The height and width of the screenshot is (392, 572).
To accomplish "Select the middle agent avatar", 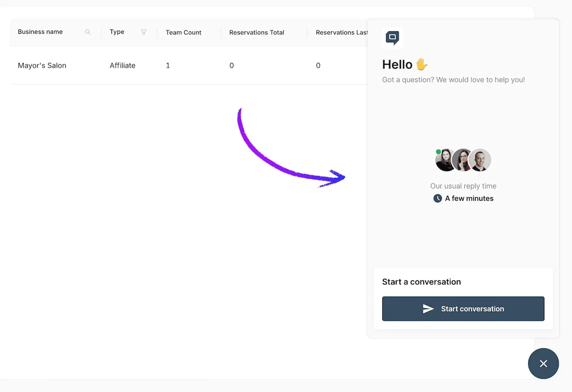I will (462, 160).
